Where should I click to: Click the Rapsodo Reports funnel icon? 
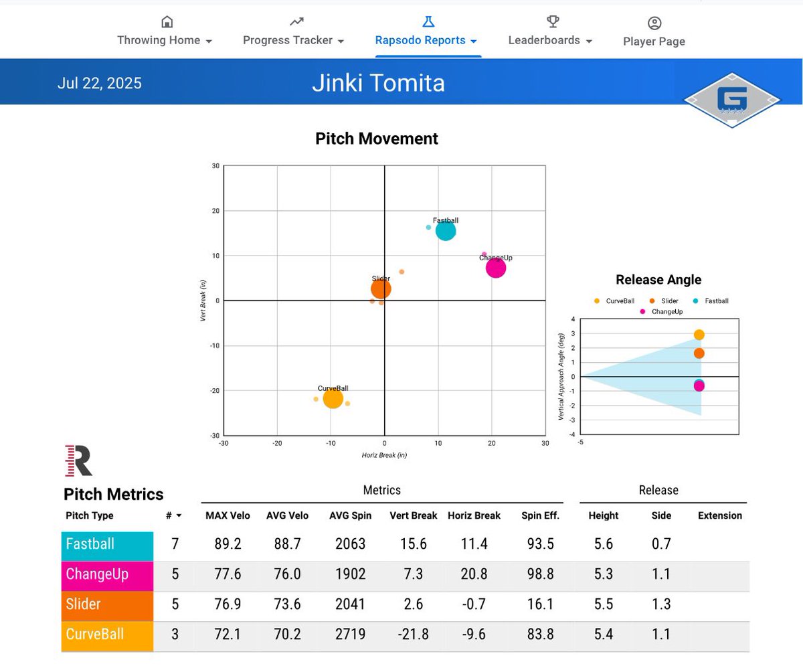(428, 21)
